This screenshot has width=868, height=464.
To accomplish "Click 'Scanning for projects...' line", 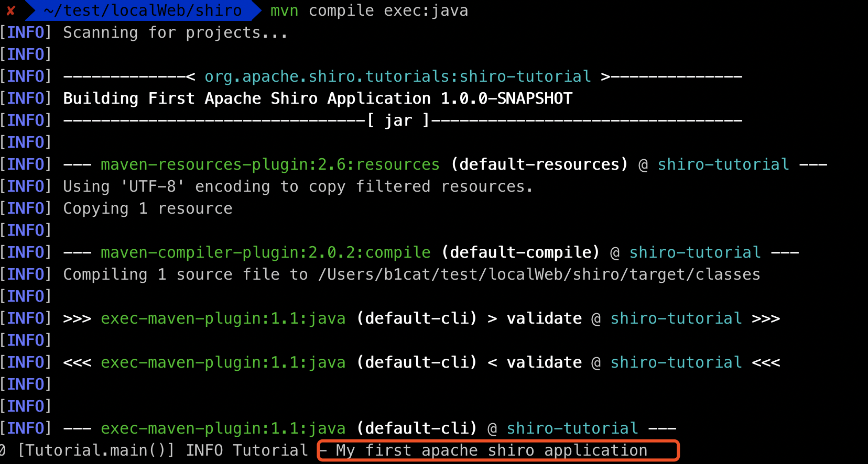I will 176,32.
